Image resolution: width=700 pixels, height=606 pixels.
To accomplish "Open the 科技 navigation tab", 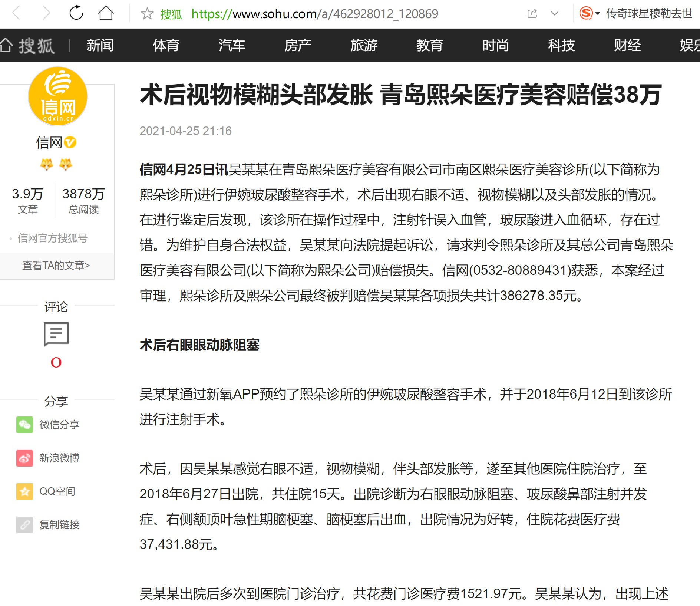I will pos(561,45).
